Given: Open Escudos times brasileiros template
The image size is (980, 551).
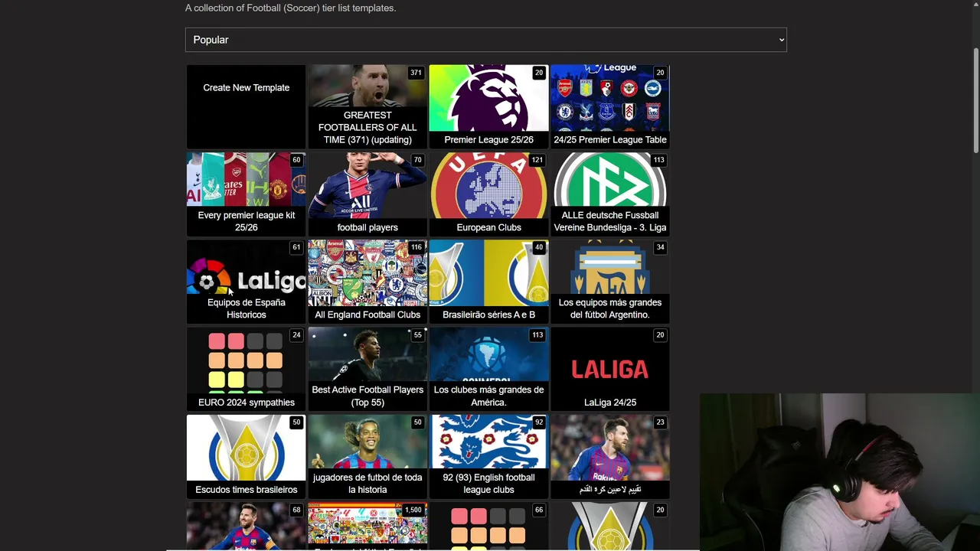Looking at the screenshot, I should (247, 457).
